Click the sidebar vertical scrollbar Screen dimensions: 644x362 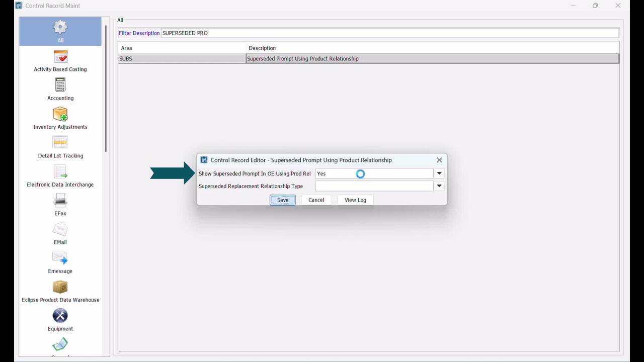pyautogui.click(x=106, y=88)
